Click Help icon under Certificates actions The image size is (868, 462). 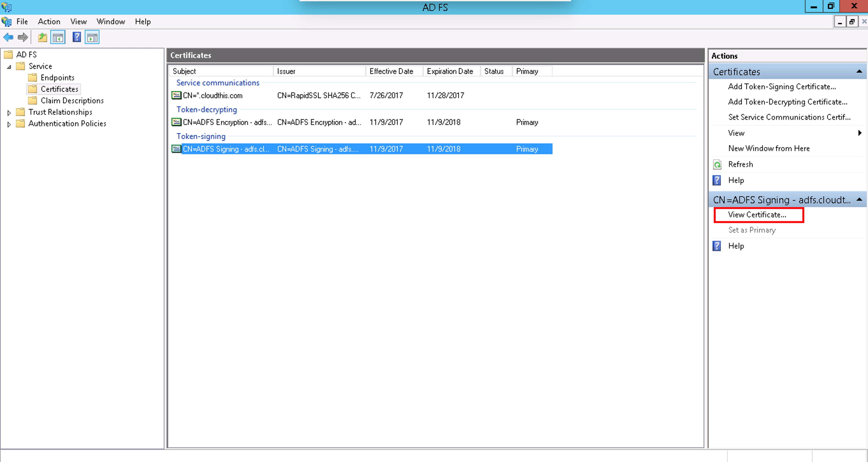(717, 180)
